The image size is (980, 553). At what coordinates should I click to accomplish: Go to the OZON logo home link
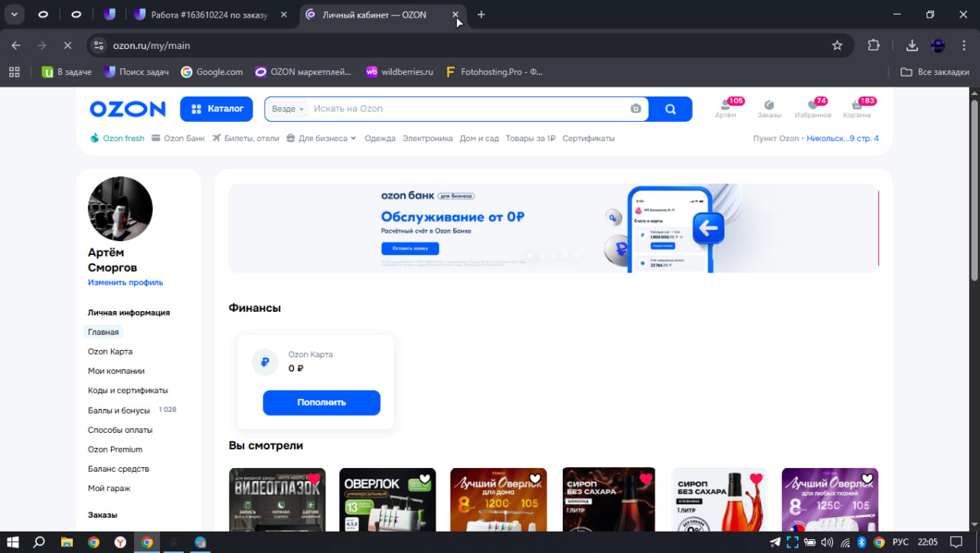pyautogui.click(x=127, y=109)
